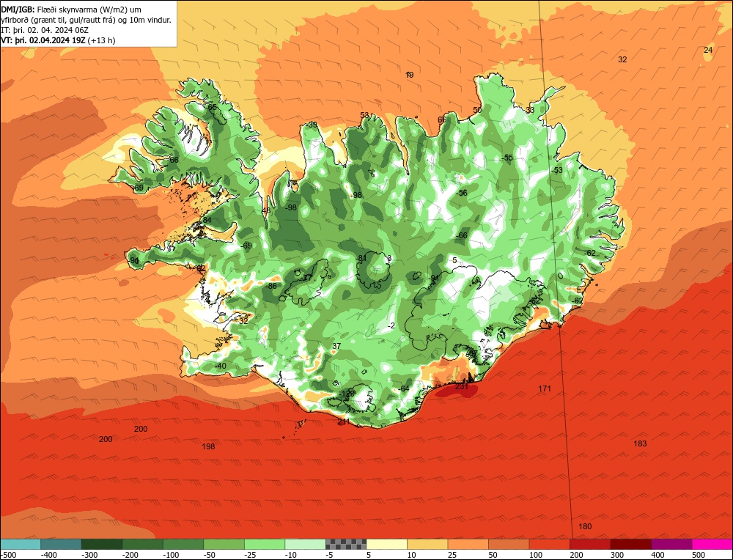Viewport: 733px width, 560px height.
Task: Choose the -25 to -10 light green swatch
Action: coord(265,544)
